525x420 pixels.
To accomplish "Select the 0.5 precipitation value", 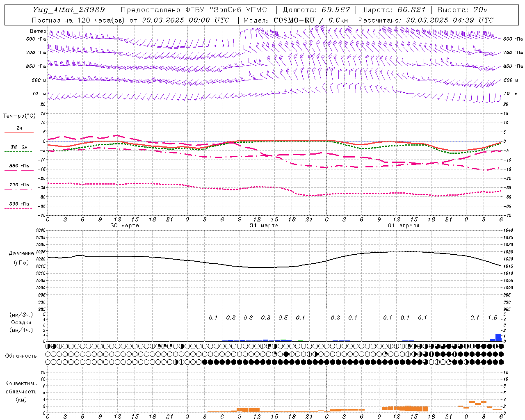I will click(283, 318).
